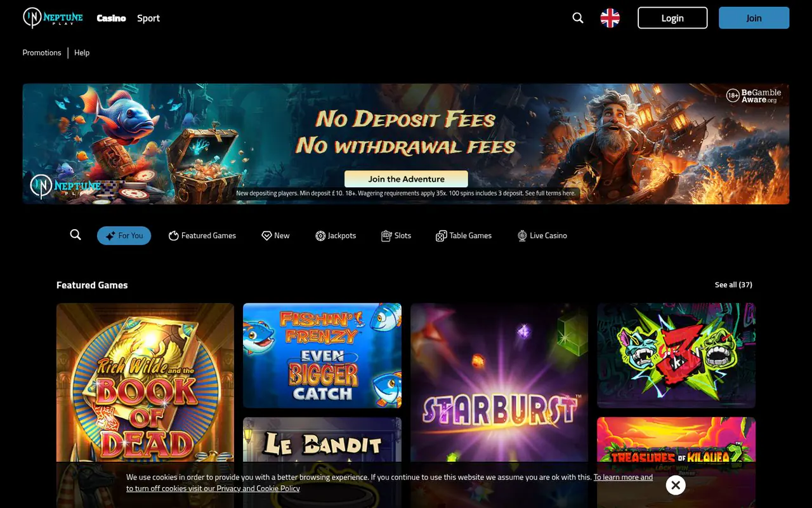Viewport: 812px width, 508px height.
Task: Click the game search icon beside For You
Action: pyautogui.click(x=75, y=235)
